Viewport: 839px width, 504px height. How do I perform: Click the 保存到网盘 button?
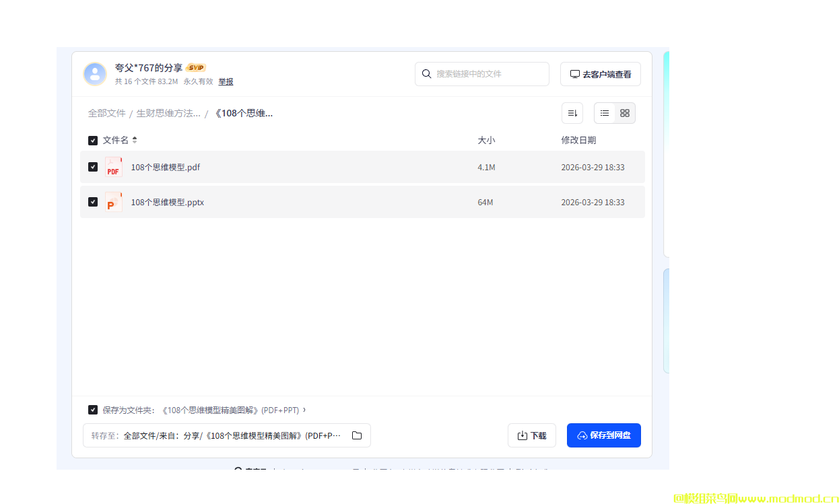[603, 435]
